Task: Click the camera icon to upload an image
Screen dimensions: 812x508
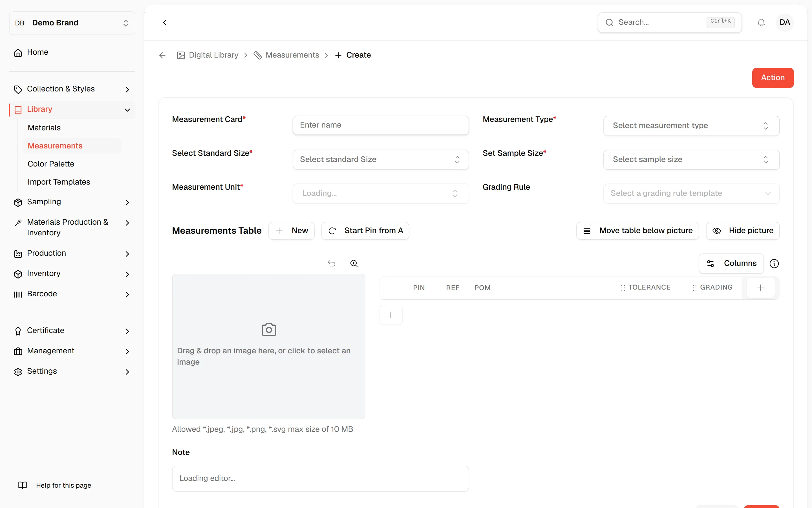Action: pos(269,329)
